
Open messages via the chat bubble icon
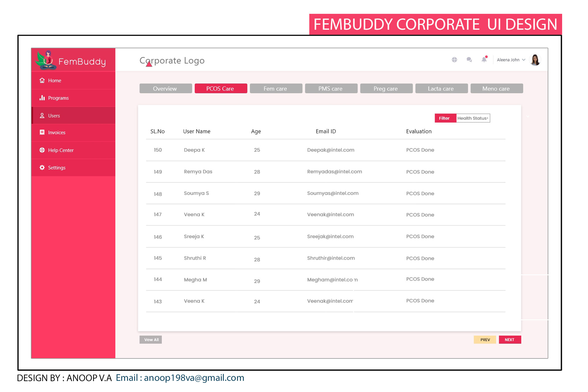coord(469,60)
